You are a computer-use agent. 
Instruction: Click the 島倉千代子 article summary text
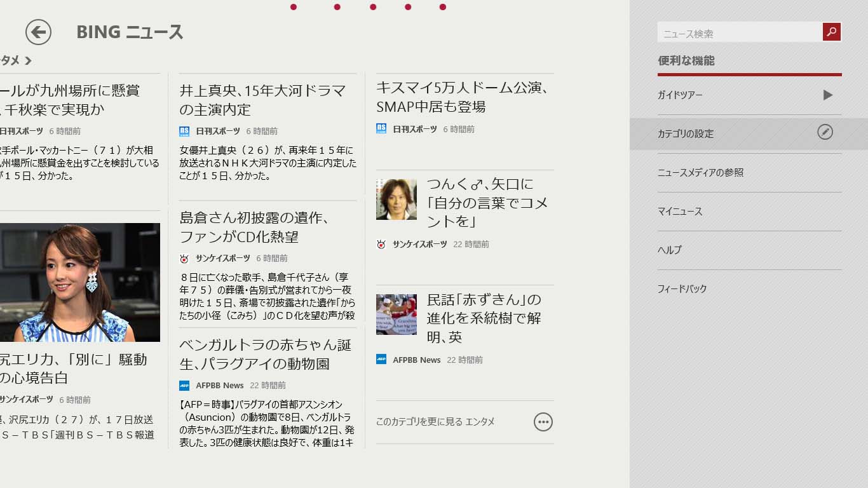[x=268, y=296]
